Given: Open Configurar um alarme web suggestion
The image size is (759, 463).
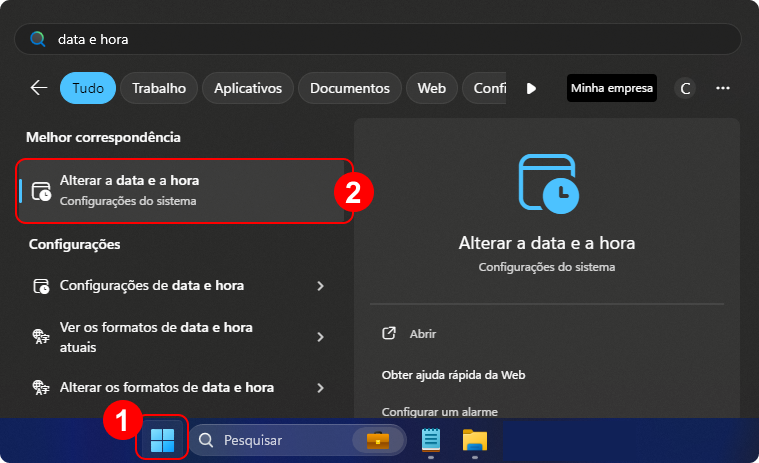Looking at the screenshot, I should tap(440, 412).
